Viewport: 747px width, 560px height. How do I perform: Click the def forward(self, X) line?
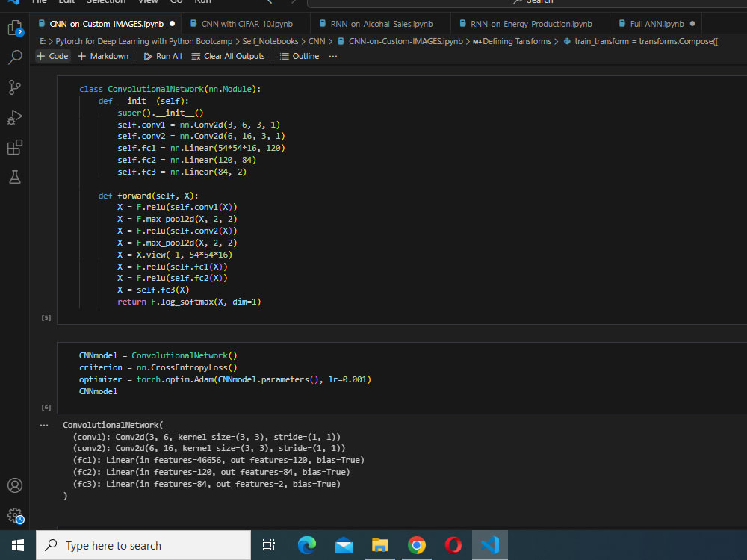point(148,196)
